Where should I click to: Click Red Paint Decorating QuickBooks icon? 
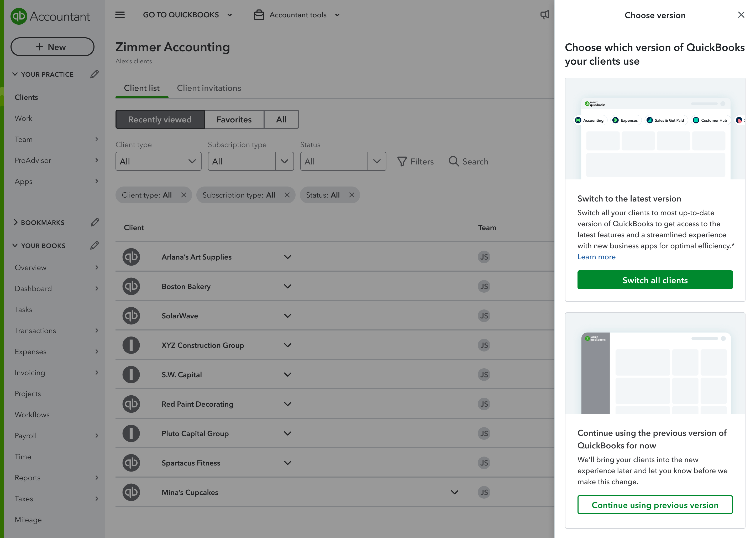131,404
